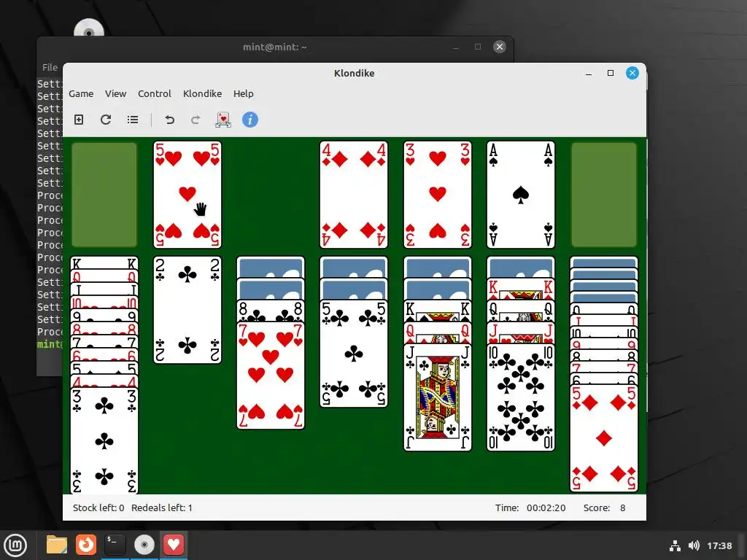This screenshot has width=747, height=560.
Task: Open the volume tray icon
Action: pos(694,545)
